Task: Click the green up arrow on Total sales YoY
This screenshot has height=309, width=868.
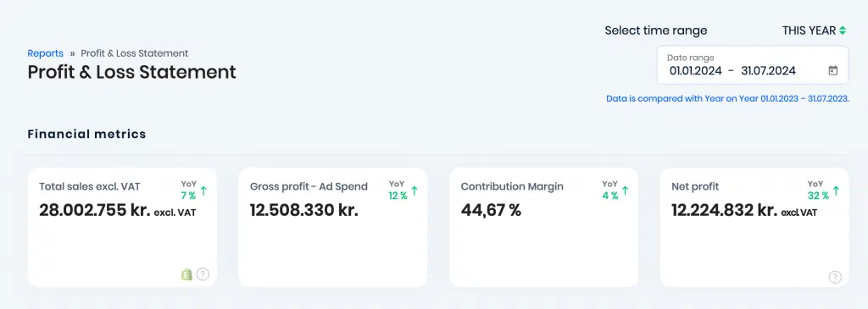Action: 203,190
